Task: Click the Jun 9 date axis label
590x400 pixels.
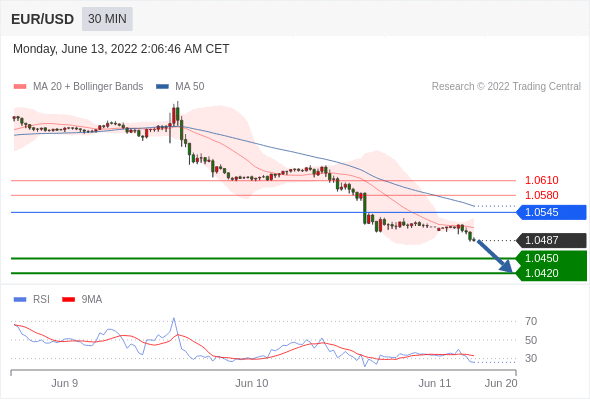Action: tap(65, 383)
